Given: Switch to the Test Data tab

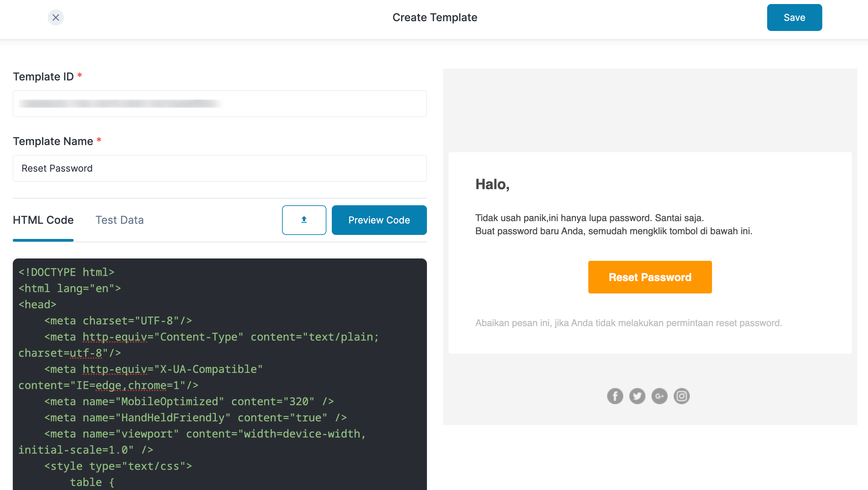Looking at the screenshot, I should 119,220.
